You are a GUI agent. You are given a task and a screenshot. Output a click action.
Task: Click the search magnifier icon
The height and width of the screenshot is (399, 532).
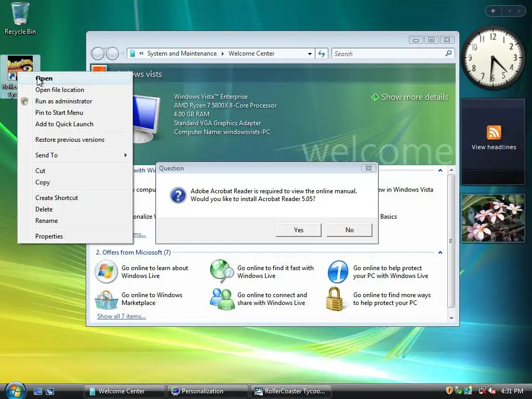448,54
